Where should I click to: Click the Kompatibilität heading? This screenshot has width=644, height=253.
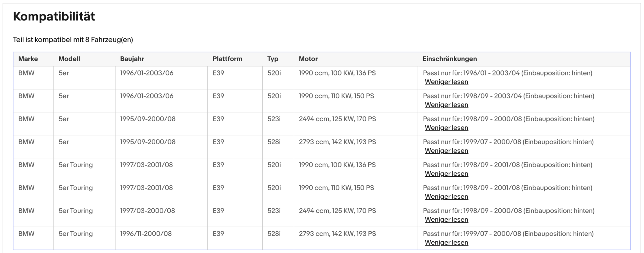(54, 16)
